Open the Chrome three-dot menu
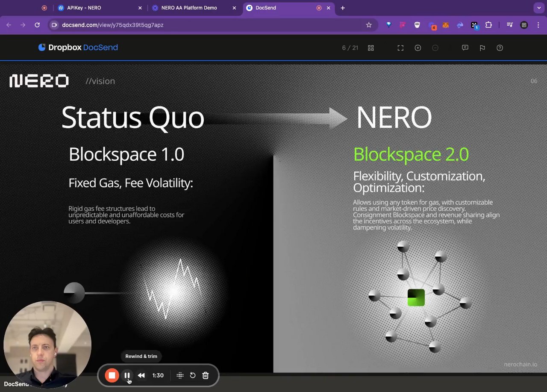Viewport: 547px width, 392px height. point(538,25)
